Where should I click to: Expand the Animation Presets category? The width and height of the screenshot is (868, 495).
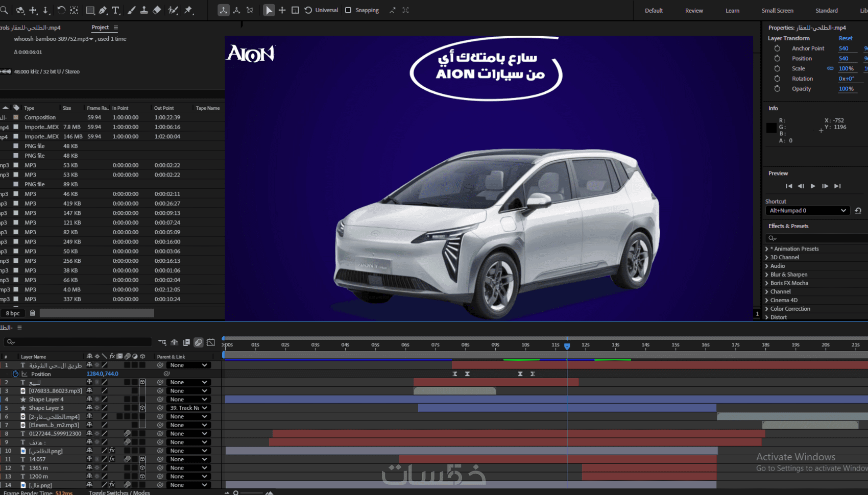point(767,249)
